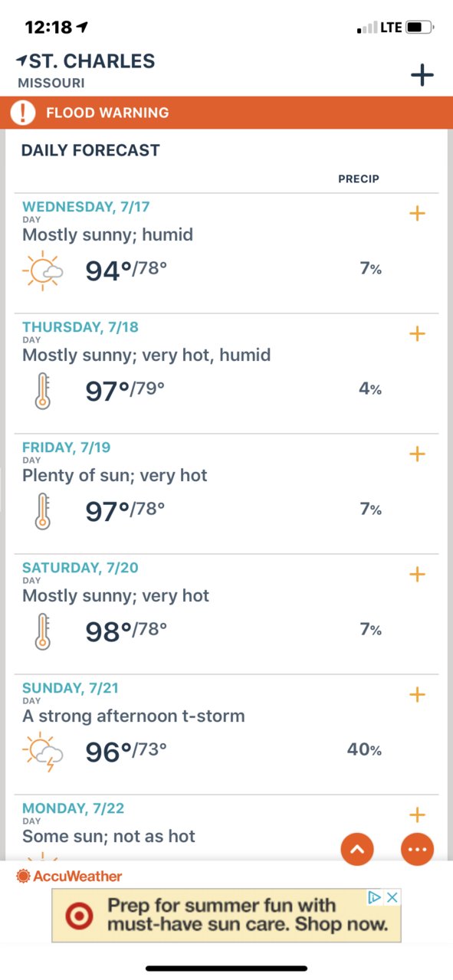Expand Thursday 7/18 forecast details
The width and height of the screenshot is (453, 980).
click(417, 333)
